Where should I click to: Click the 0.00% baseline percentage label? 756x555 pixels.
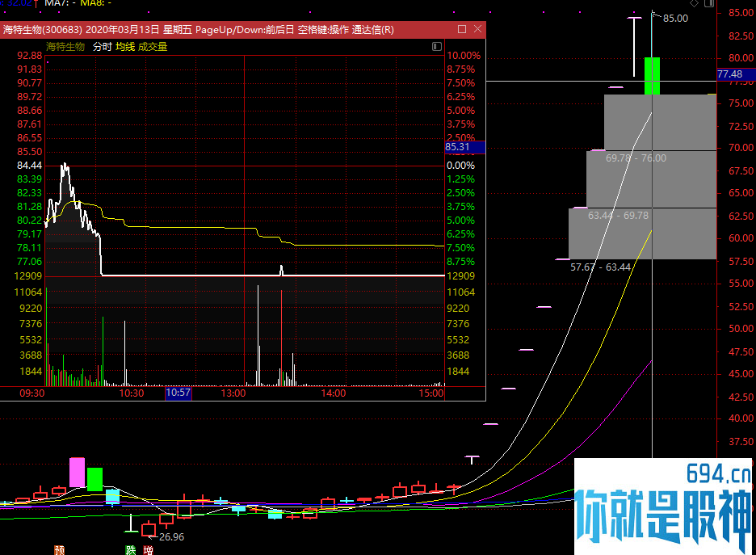(x=461, y=166)
